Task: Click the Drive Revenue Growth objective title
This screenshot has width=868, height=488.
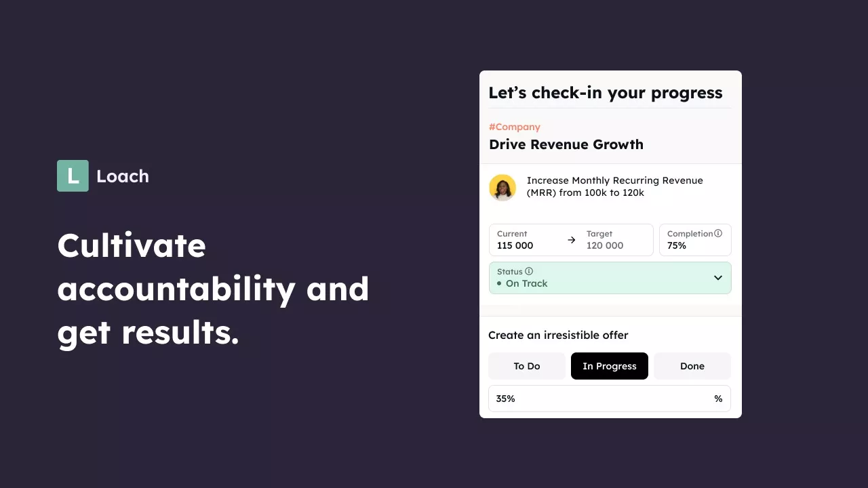Action: tap(566, 144)
